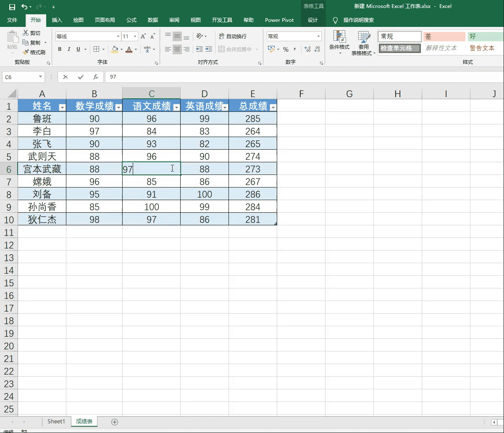504x433 pixels.
Task: Apply 警告文本 cell style
Action: tap(486, 48)
